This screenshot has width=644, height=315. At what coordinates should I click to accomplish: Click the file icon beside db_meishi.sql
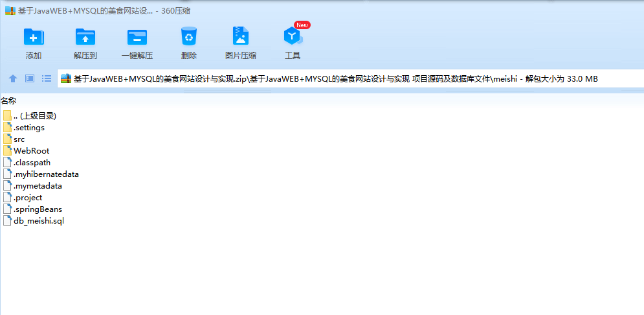7,221
